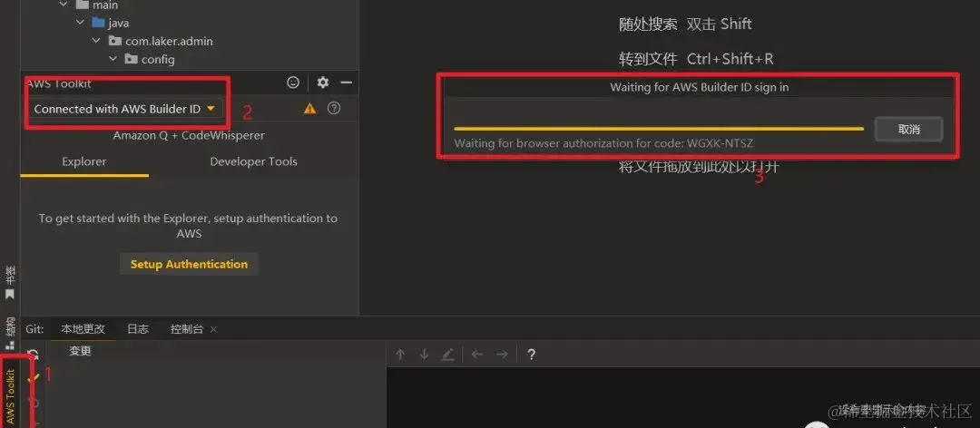Open Connected with AWS Builder ID dropdown
This screenshot has height=428, width=980.
click(124, 109)
